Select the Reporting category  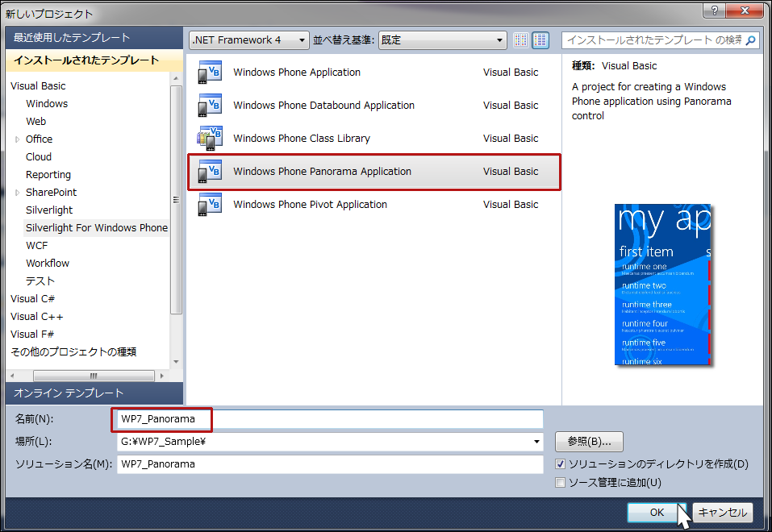[x=48, y=175]
